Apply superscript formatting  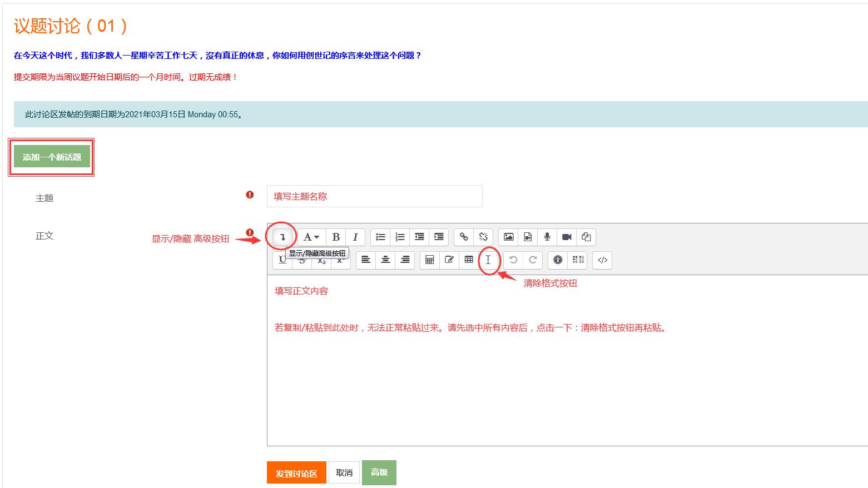[x=340, y=260]
